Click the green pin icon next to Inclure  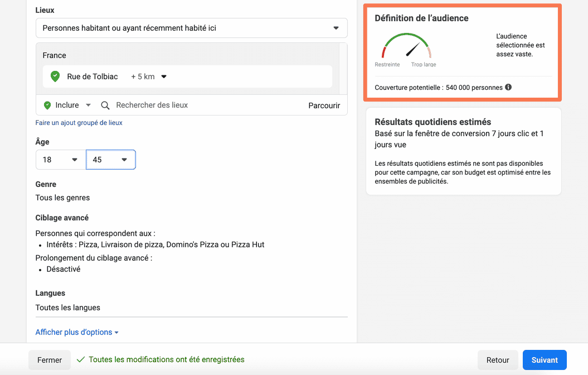(47, 105)
